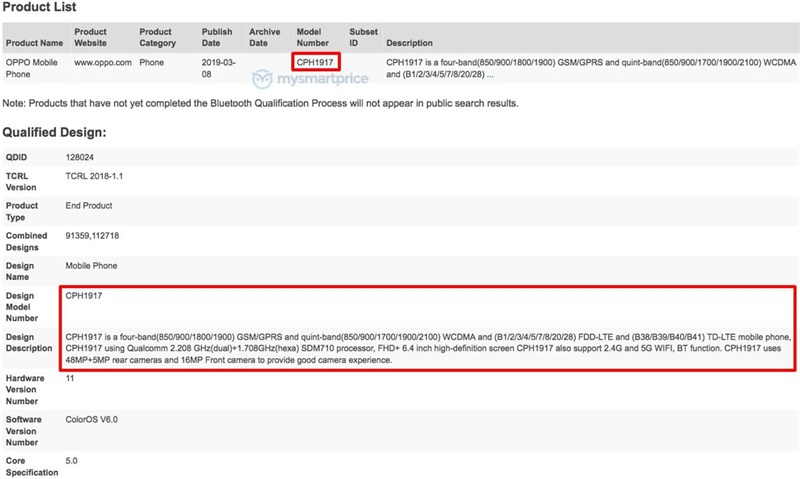Click the TCRL 2018-1.1 value
Viewport: 800px width, 479px height.
(94, 176)
